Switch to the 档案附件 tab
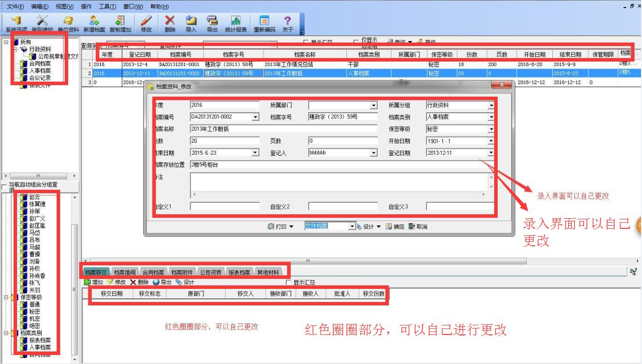 [x=182, y=272]
